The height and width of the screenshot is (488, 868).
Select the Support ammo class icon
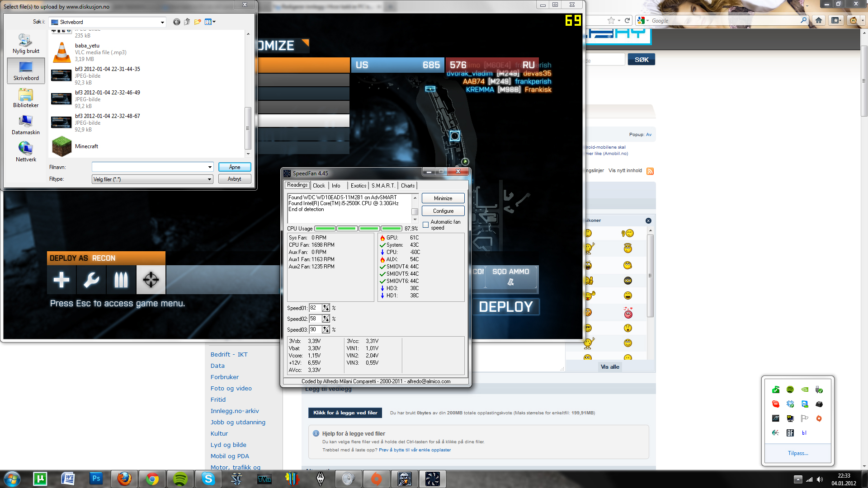[121, 280]
